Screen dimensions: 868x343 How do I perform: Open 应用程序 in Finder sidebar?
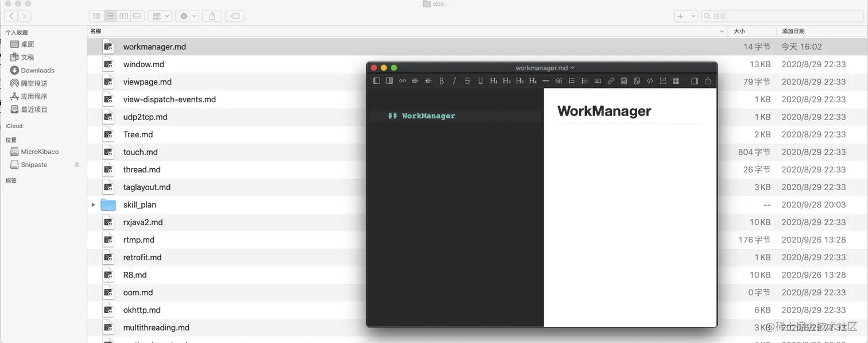29,97
